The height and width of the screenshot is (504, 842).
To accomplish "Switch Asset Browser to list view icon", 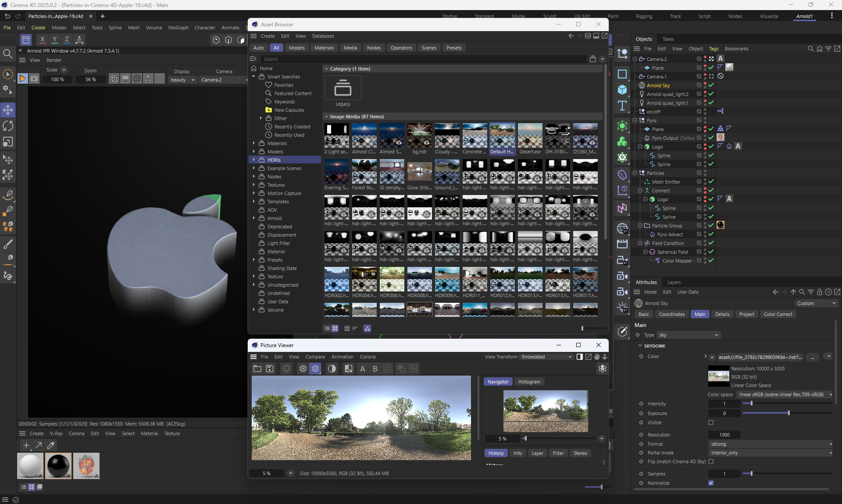I will 327,328.
